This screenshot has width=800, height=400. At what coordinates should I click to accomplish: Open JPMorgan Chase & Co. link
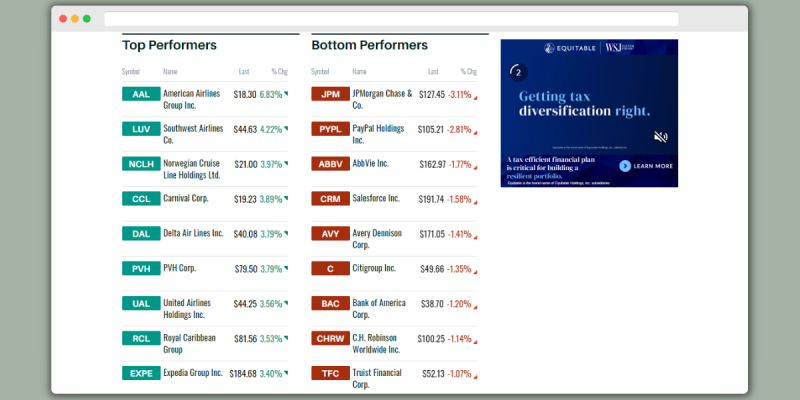(x=382, y=99)
